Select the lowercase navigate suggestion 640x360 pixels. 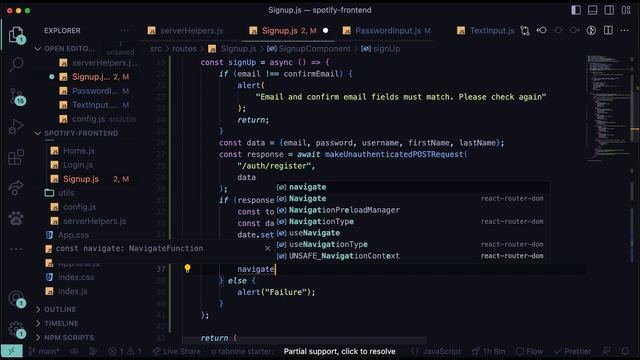tap(411, 187)
